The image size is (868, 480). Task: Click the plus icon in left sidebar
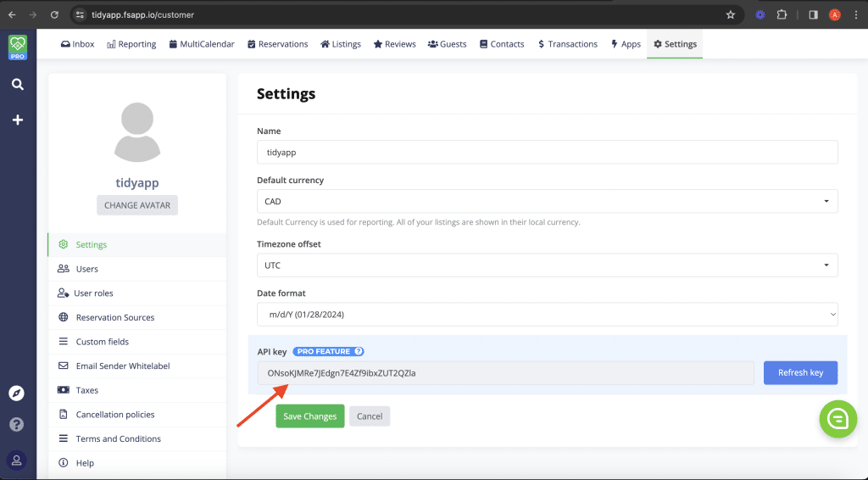tap(18, 120)
